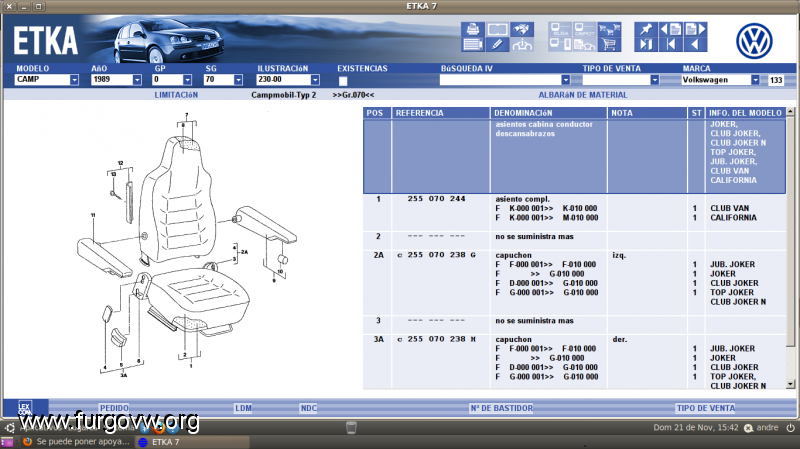The image size is (800, 449).
Task: Click the exit door icon
Action: point(646,44)
